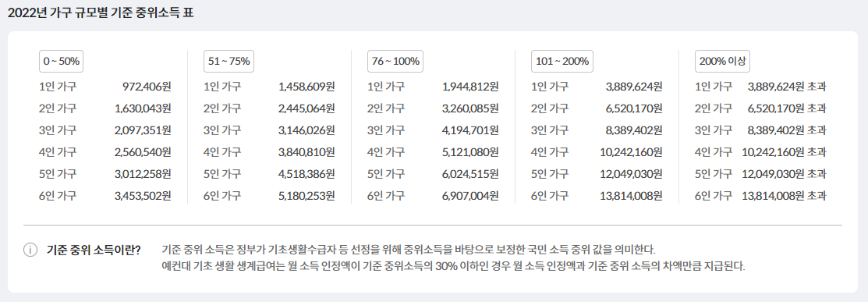Click the value 6,024,515원
Viewport: 868px width, 302px height.
click(x=470, y=174)
